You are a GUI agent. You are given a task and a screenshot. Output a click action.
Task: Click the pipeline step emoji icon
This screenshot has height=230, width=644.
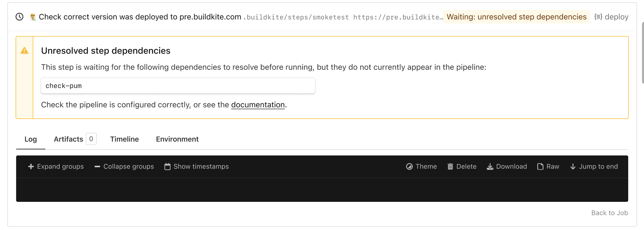(33, 17)
